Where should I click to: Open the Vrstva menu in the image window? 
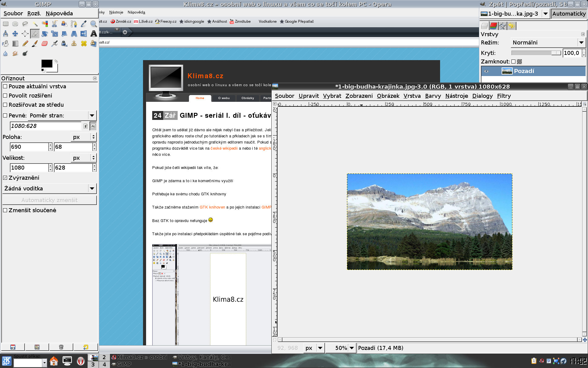(x=412, y=96)
